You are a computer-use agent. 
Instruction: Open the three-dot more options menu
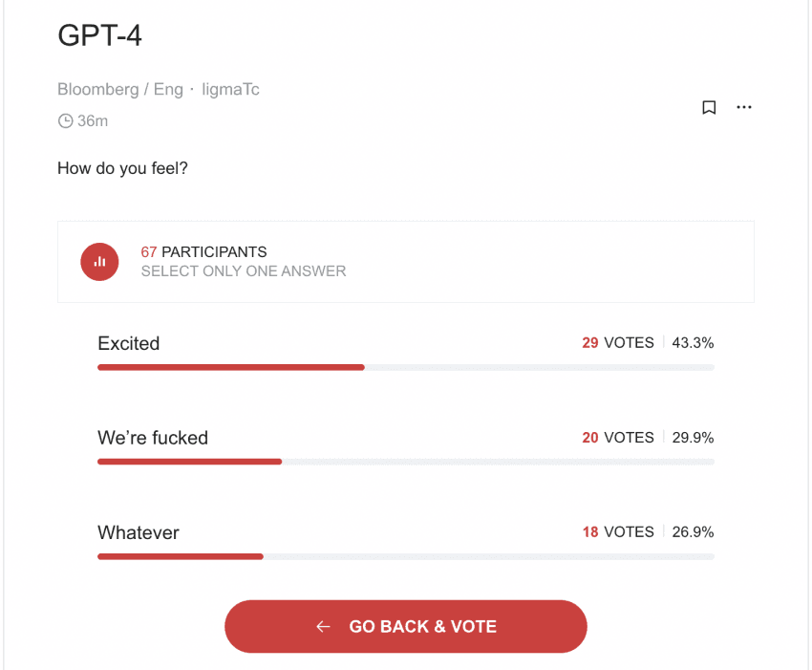744,108
